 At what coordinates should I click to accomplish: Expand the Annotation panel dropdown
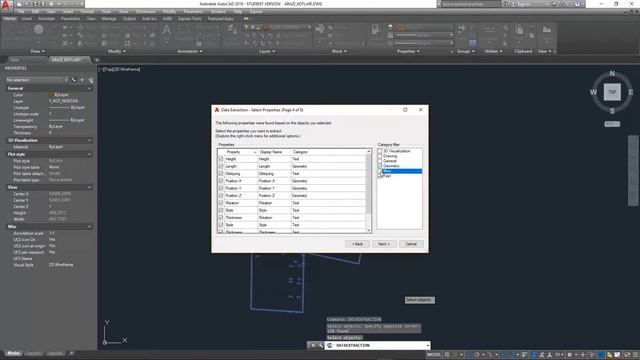pyautogui.click(x=190, y=51)
